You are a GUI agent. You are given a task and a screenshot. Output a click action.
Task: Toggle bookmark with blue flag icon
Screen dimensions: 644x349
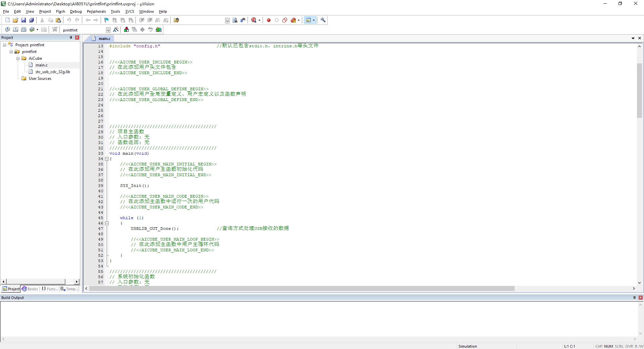point(106,20)
